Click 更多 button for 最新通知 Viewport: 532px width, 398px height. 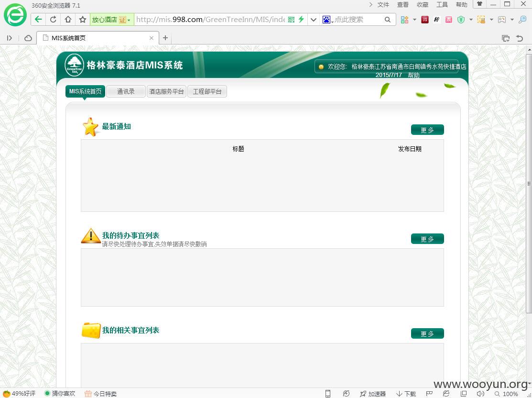tap(427, 130)
